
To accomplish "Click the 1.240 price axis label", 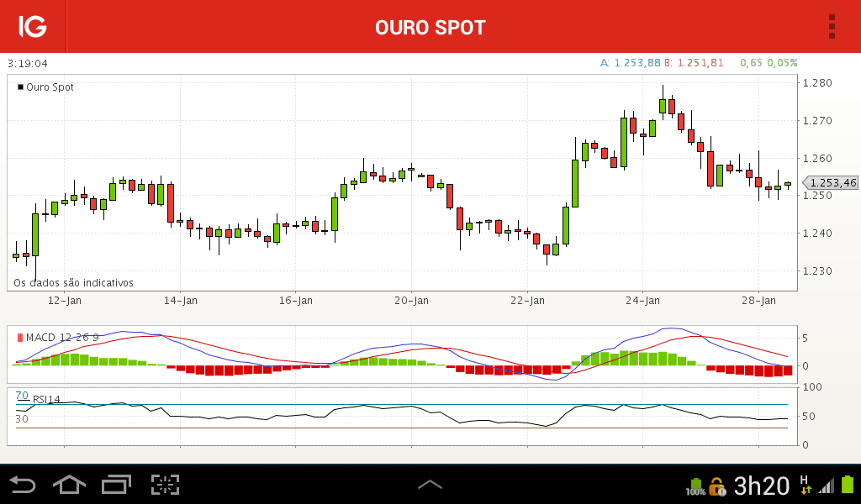I will (x=817, y=233).
